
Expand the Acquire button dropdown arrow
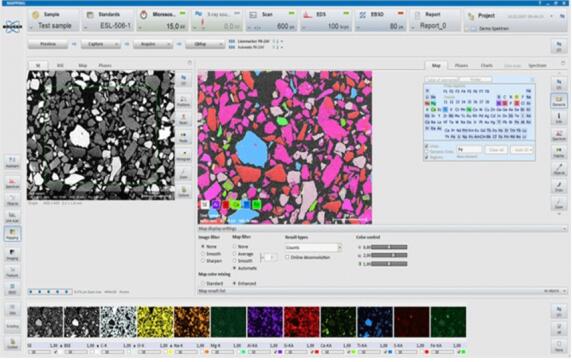[169, 44]
